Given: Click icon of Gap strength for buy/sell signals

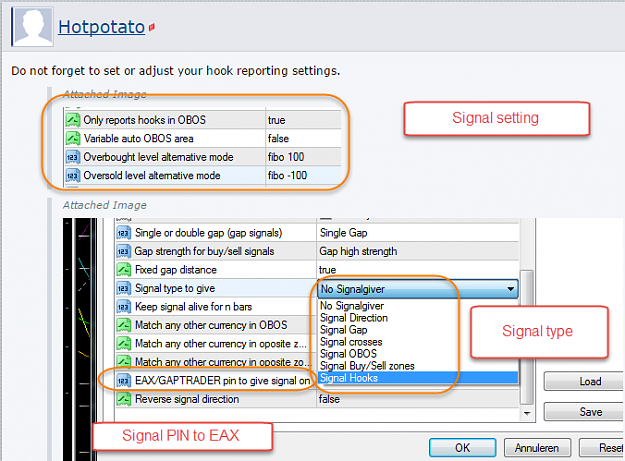Looking at the screenshot, I should click(x=124, y=251).
